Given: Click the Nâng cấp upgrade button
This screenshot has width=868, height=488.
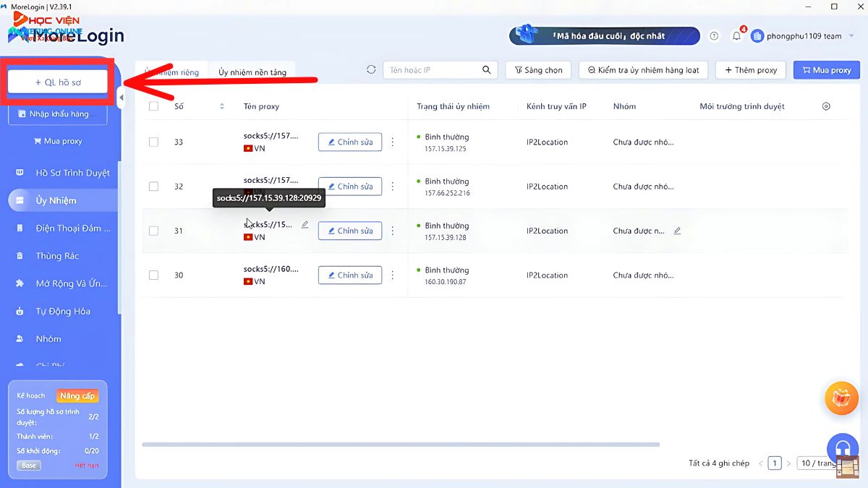Looking at the screenshot, I should (x=77, y=395).
